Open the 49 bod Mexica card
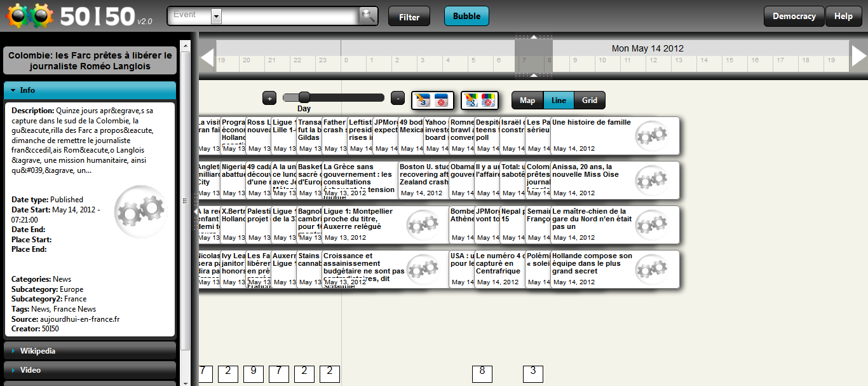 click(410, 135)
